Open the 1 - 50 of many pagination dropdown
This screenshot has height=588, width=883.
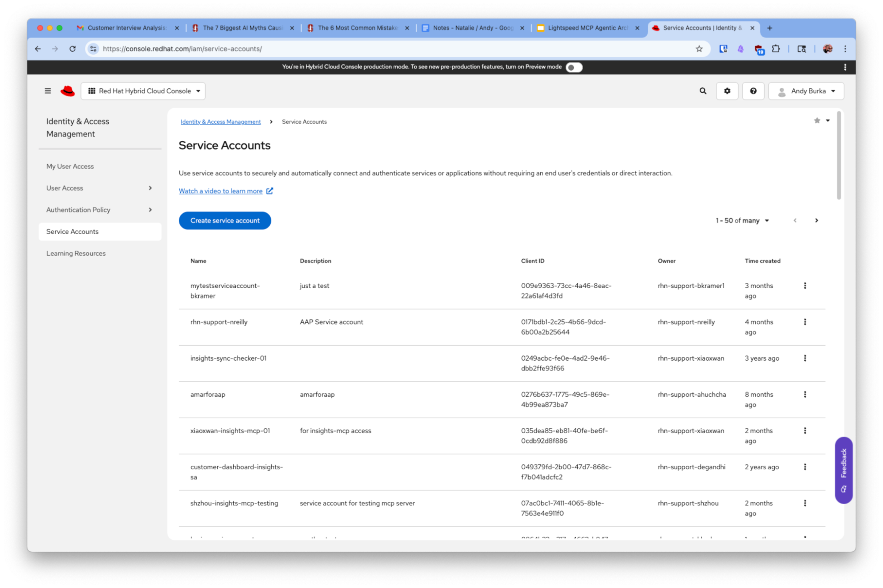point(742,221)
